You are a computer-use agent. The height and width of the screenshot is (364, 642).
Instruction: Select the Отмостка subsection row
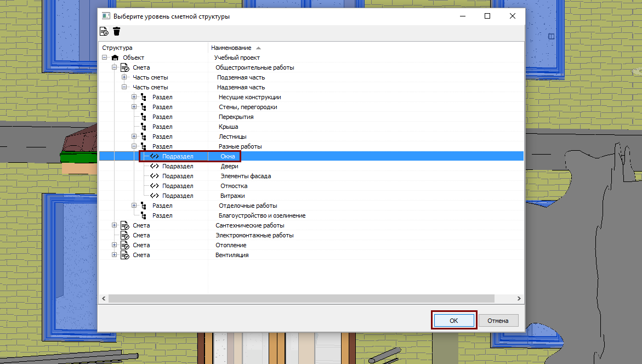pyautogui.click(x=311, y=186)
